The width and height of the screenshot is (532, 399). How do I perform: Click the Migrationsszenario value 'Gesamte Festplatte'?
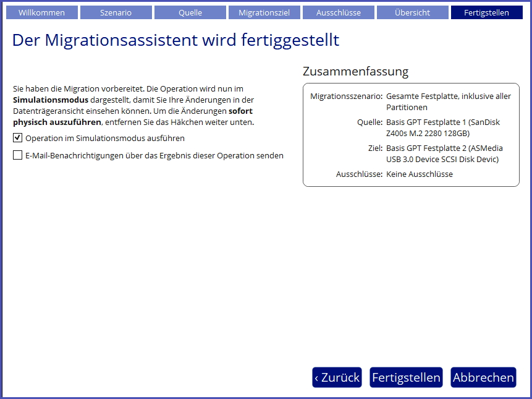click(x=448, y=101)
